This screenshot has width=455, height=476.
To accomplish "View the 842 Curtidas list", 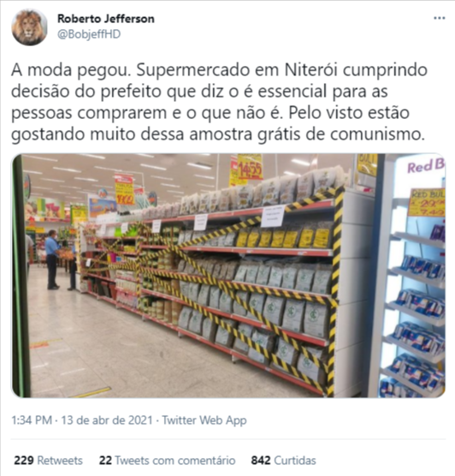I will click(283, 461).
